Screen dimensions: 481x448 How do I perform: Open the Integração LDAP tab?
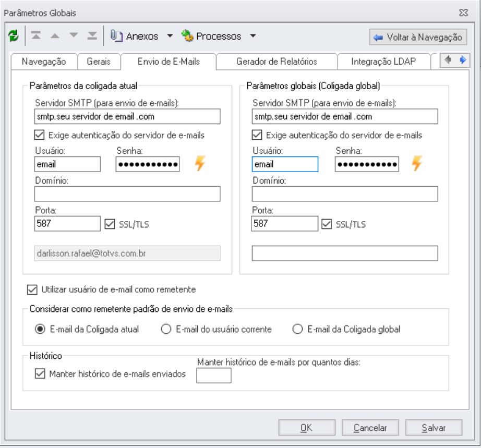click(x=383, y=62)
